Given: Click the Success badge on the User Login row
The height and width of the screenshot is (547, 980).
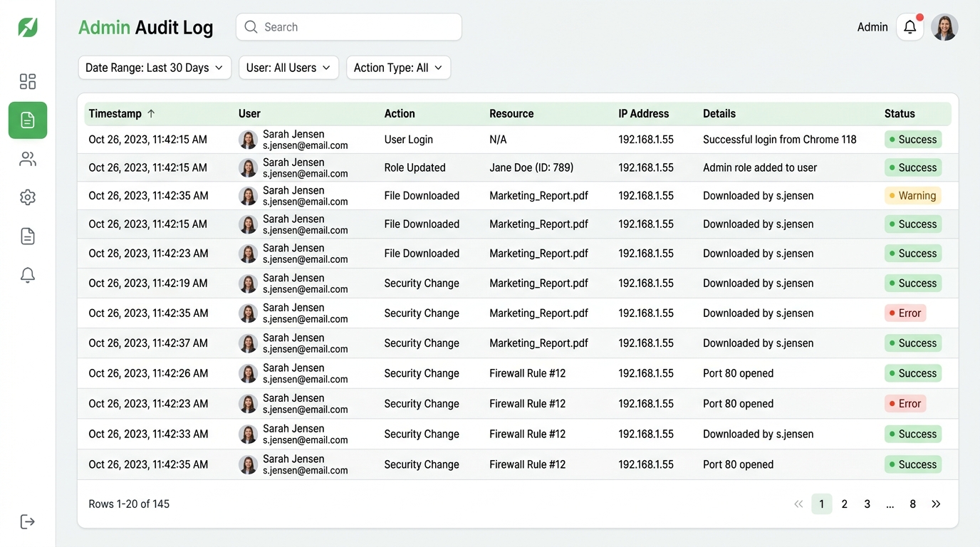Looking at the screenshot, I should tap(913, 140).
